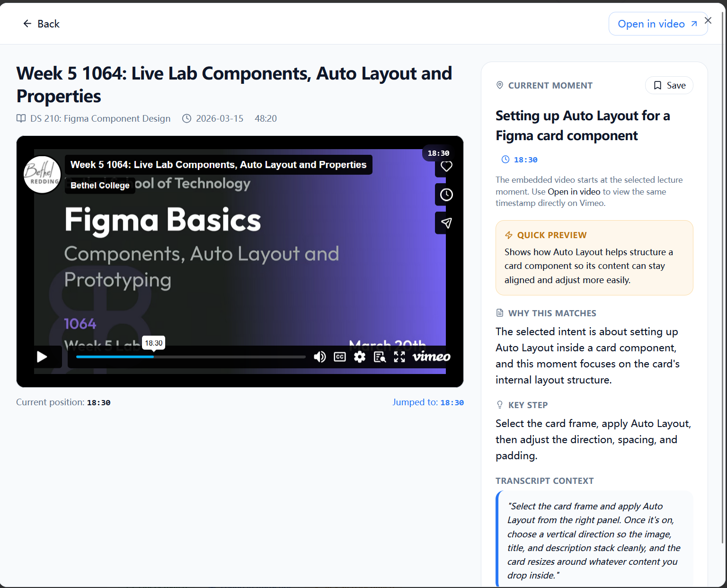Click the Why This Matches document icon
Image resolution: width=727 pixels, height=588 pixels.
499,313
